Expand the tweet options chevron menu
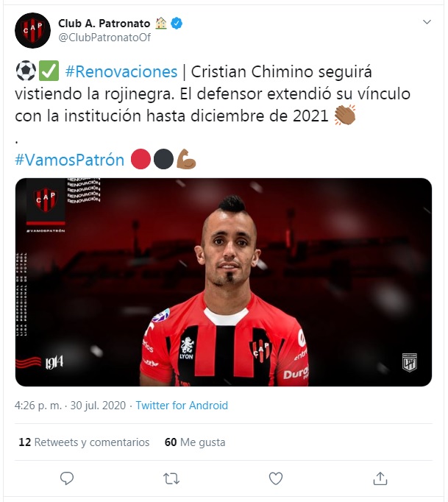 point(427,22)
